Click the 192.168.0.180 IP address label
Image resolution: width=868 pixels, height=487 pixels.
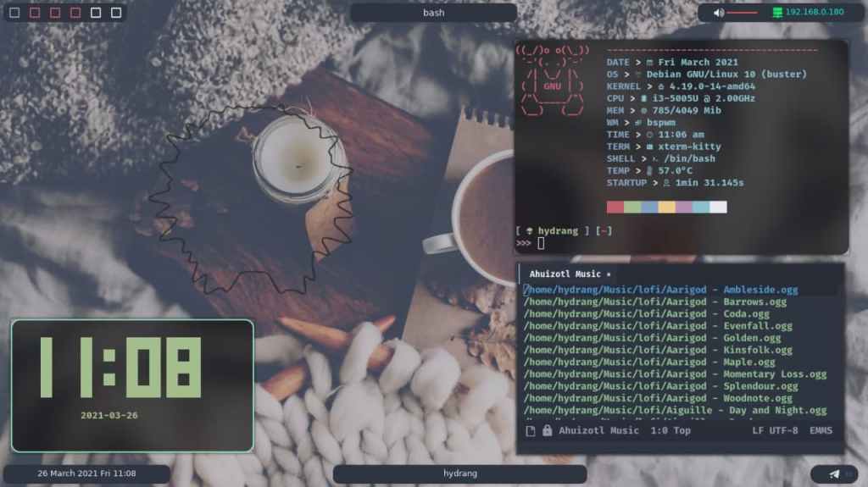[x=814, y=13]
